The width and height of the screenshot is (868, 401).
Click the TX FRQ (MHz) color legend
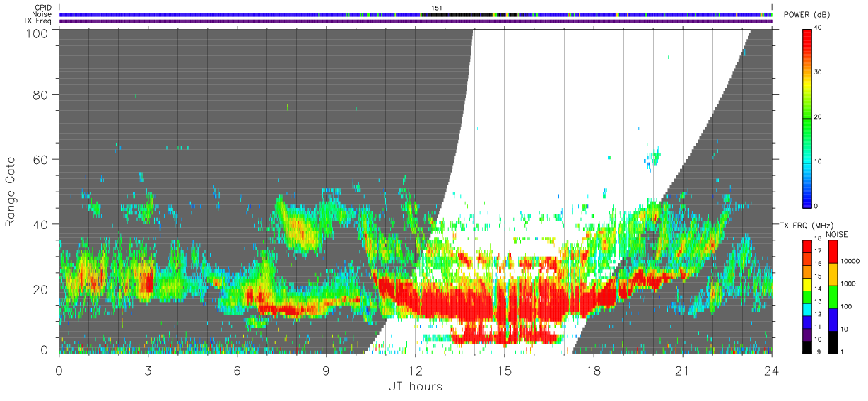(x=807, y=297)
